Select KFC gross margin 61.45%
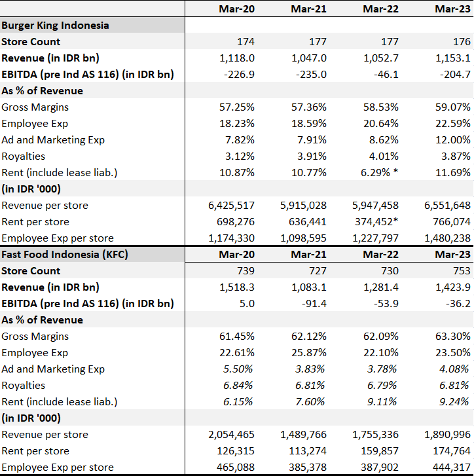Screen dimensions: 474x476 (x=237, y=337)
